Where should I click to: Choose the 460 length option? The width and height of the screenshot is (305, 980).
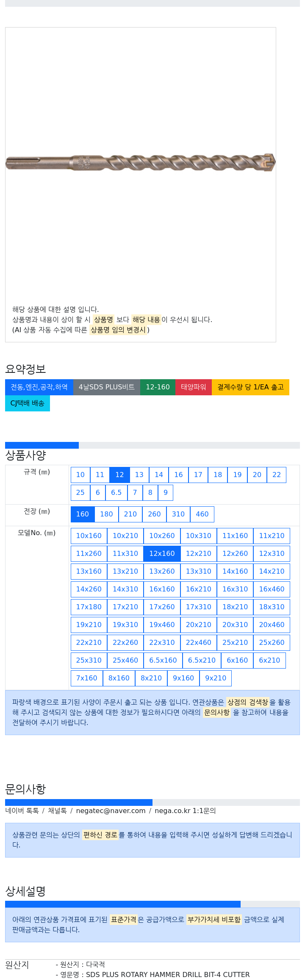(x=202, y=514)
